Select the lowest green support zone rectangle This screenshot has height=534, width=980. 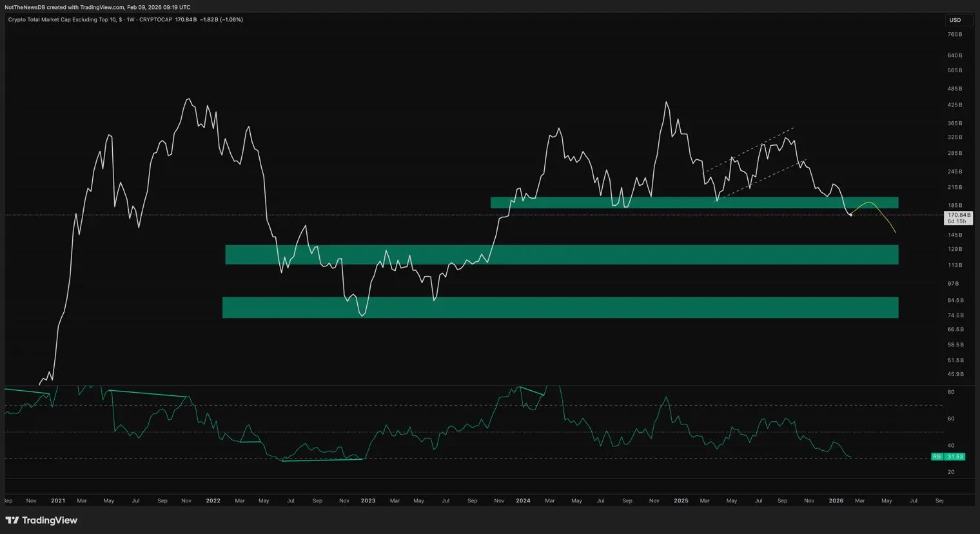point(561,308)
